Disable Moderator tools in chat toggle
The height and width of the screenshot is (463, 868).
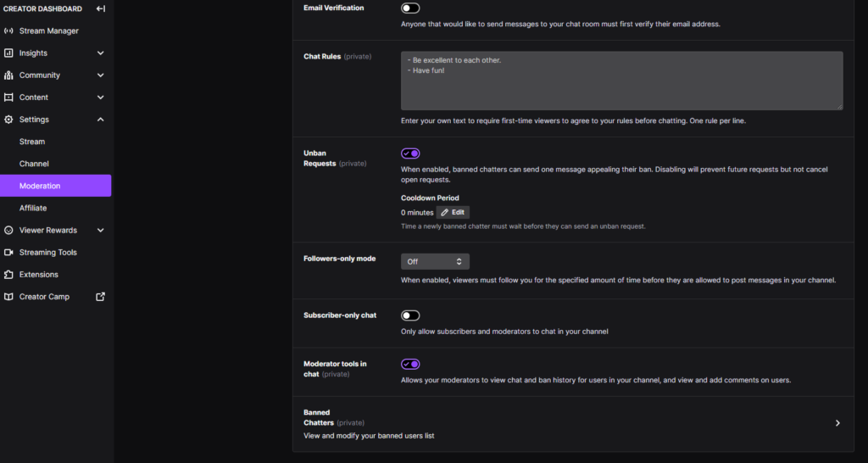(410, 364)
